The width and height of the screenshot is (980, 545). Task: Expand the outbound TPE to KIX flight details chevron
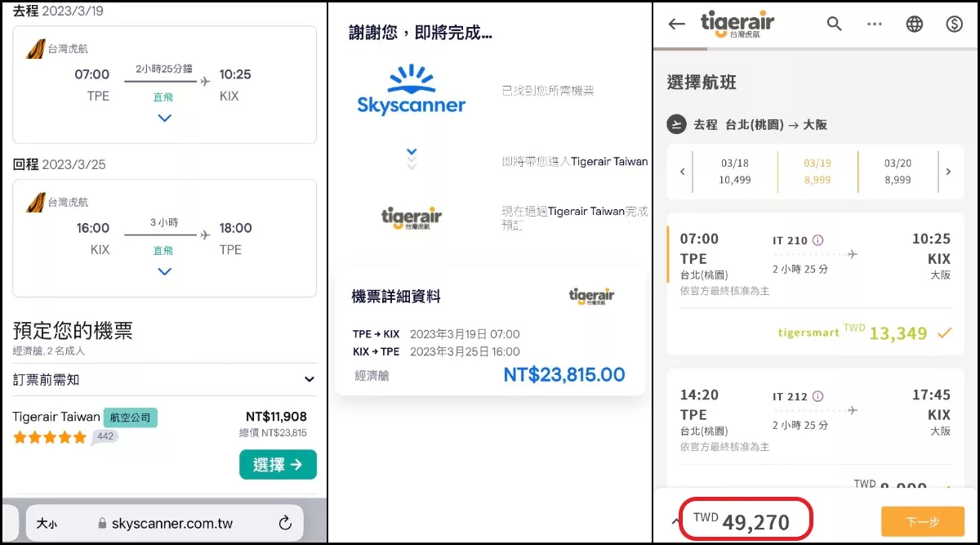coord(164,118)
